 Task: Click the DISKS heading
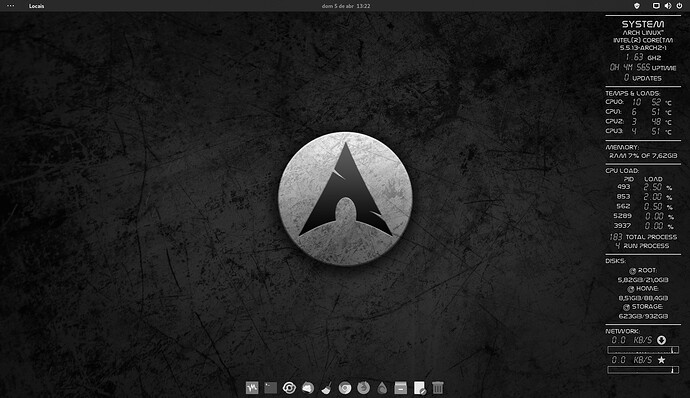coord(616,261)
